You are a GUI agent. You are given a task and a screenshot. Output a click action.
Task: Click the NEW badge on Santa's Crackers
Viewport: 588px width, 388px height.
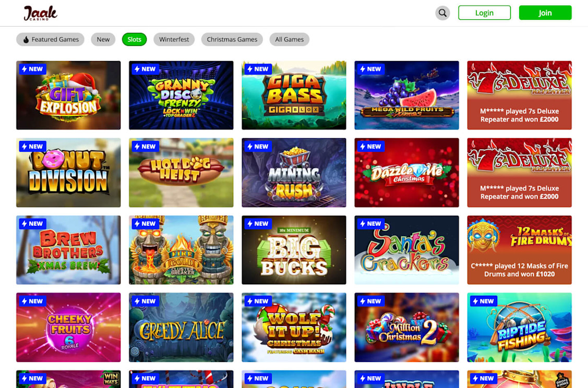pos(370,224)
